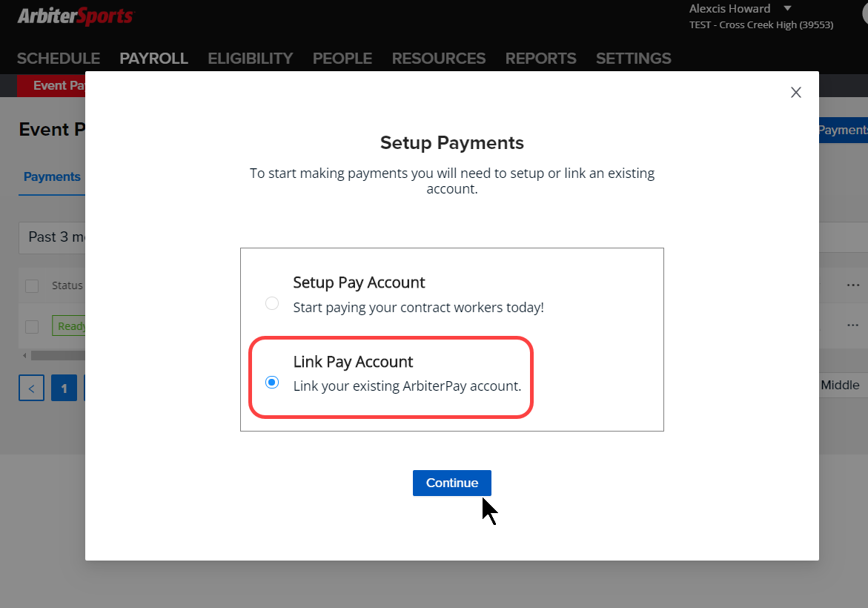
Task: Select the Setup Pay Account radio button
Action: pyautogui.click(x=272, y=303)
